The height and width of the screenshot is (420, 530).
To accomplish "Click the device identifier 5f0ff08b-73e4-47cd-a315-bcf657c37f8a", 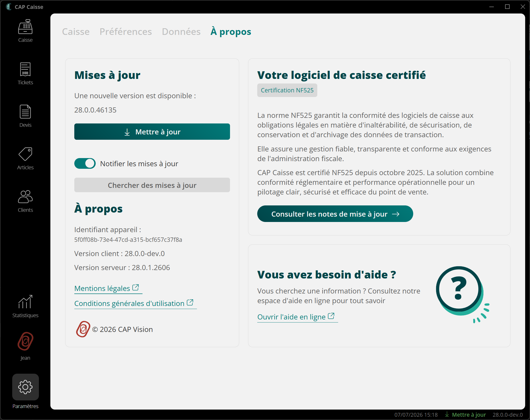I will tap(128, 240).
